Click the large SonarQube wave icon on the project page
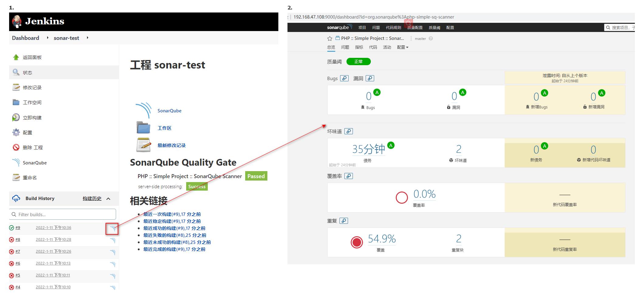644x299 pixels. point(143,111)
